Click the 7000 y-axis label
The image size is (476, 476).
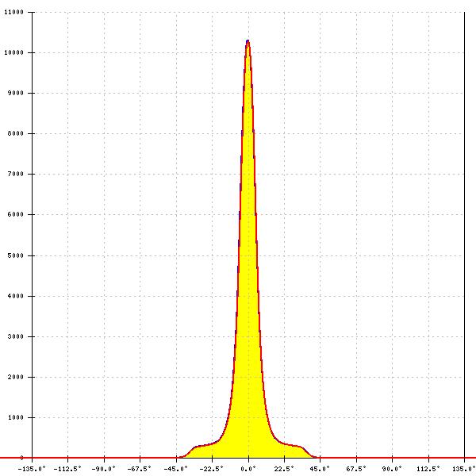tap(15, 175)
